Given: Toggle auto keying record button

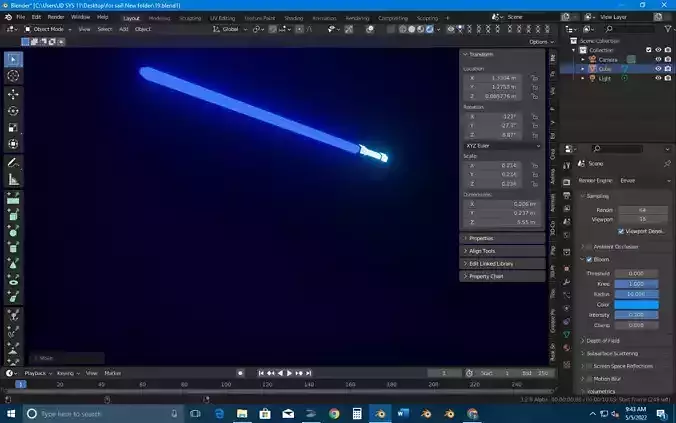Looking at the screenshot, I should 240,373.
